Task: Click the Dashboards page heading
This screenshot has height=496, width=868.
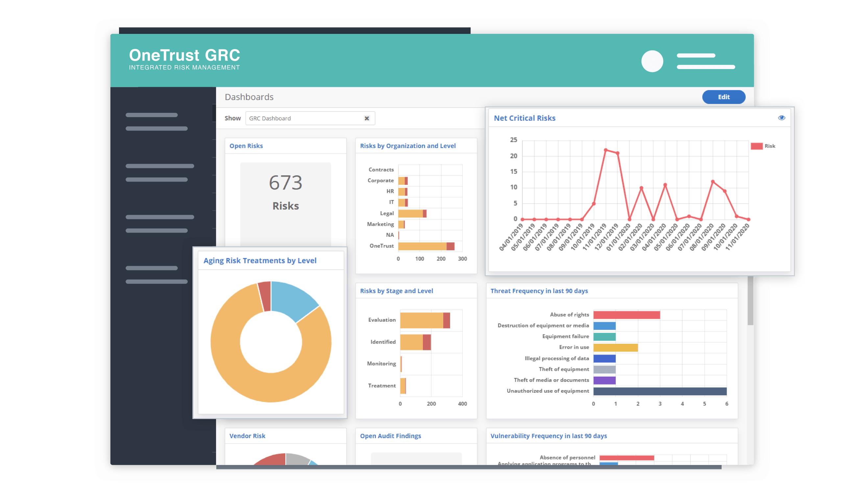Action: click(249, 97)
